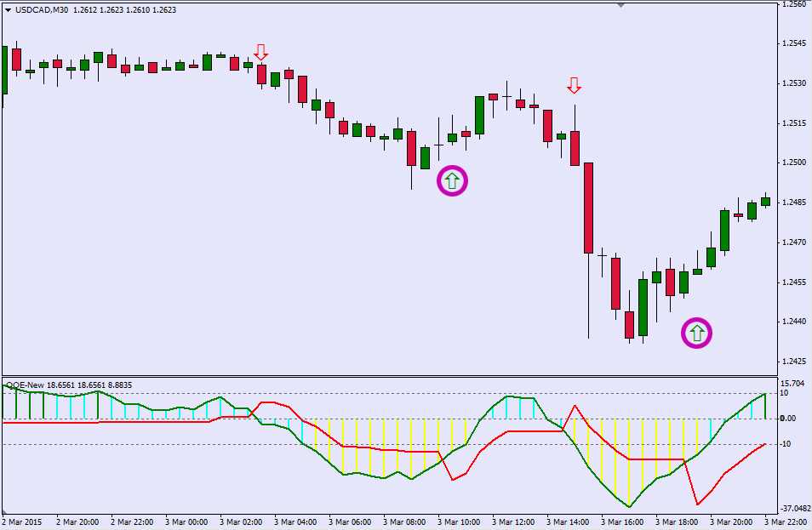Screen dimensions: 812x530
Task: Click the USDCAD,M30 chart title text
Action: tap(42, 10)
